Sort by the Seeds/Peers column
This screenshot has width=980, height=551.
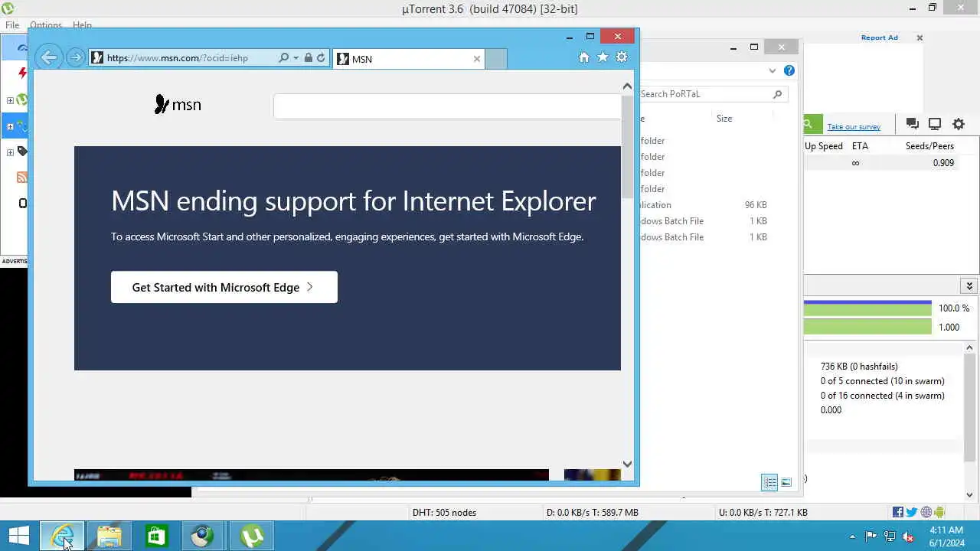tap(929, 146)
